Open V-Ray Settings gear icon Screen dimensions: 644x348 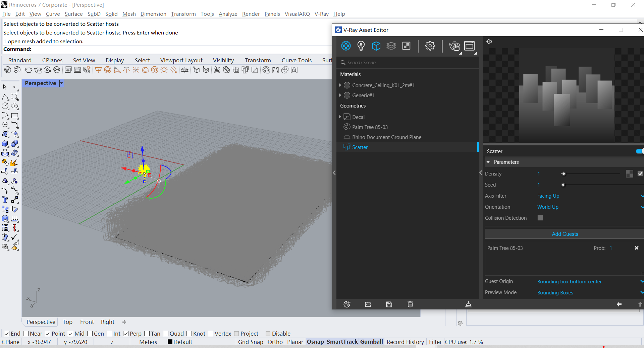(430, 46)
